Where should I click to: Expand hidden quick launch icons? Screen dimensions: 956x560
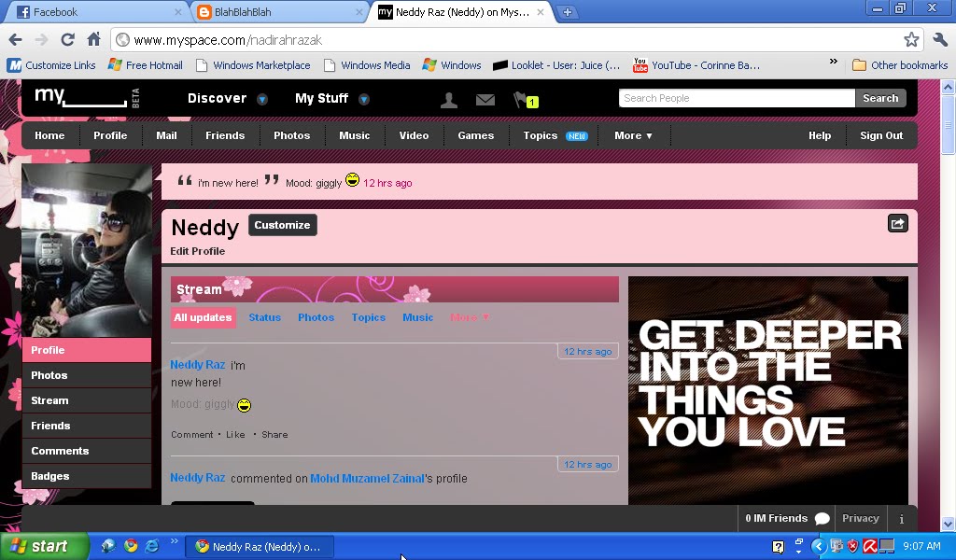[174, 540]
